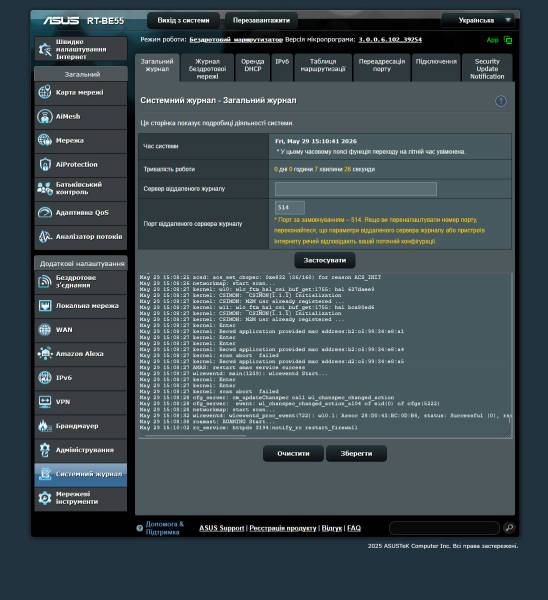Open the Бездротовий маршрутизатор mode link
This screenshot has width=548, height=600.
click(236, 40)
